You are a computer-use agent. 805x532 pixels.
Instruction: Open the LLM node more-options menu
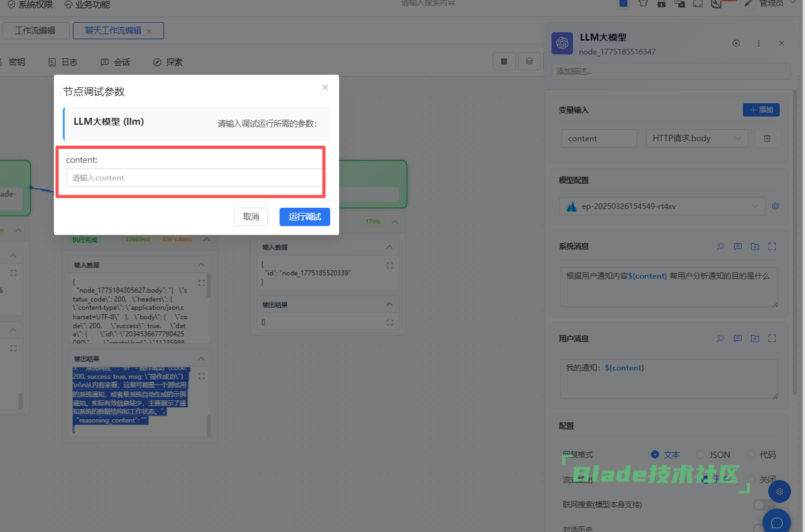[x=759, y=43]
